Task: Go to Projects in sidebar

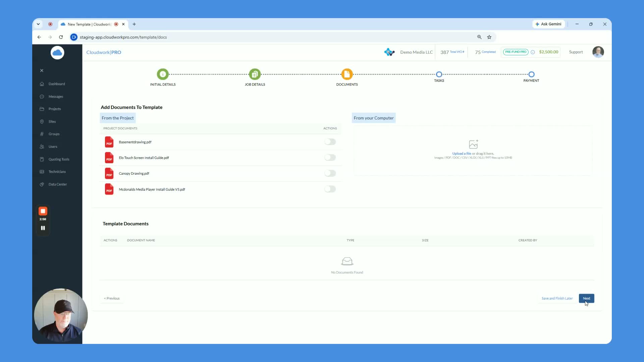Action: [54, 109]
